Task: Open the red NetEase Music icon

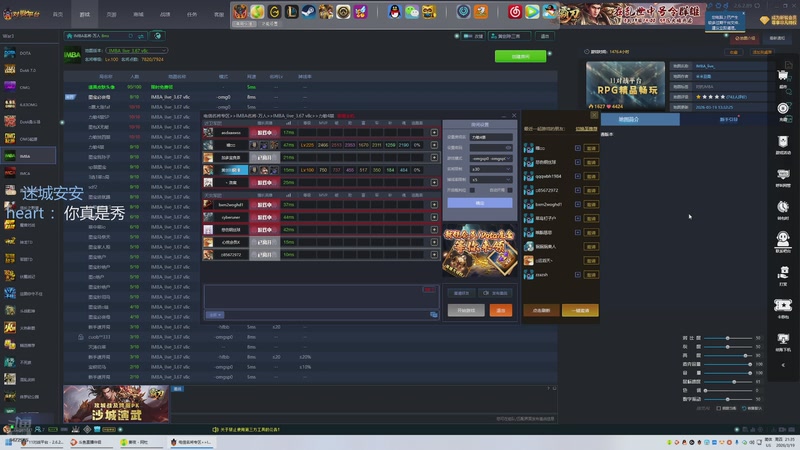Action: point(515,11)
